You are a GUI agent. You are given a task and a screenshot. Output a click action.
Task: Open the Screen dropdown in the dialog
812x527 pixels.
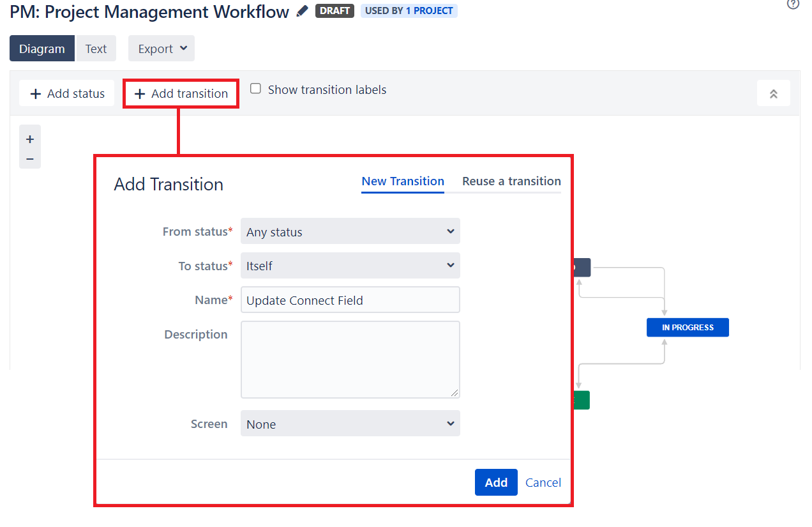(x=350, y=423)
